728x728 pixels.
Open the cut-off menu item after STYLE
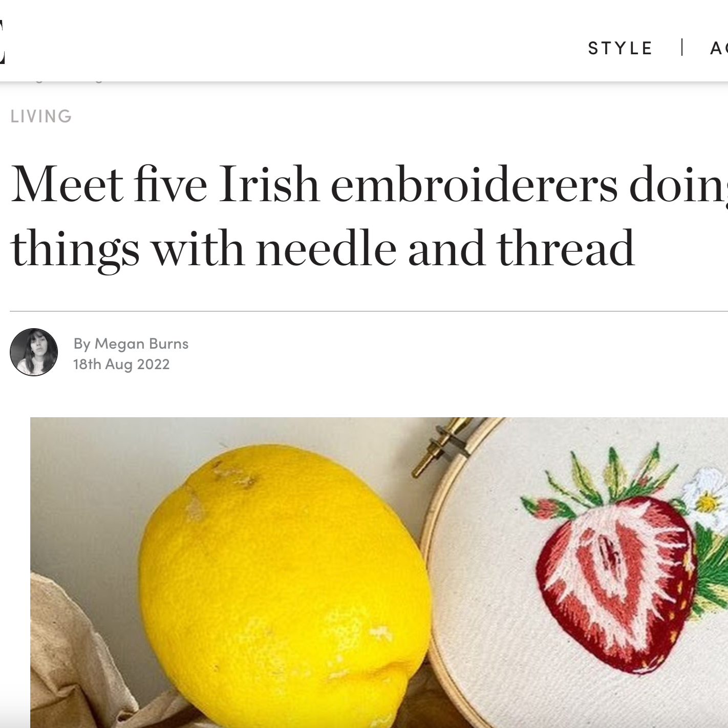tap(719, 48)
